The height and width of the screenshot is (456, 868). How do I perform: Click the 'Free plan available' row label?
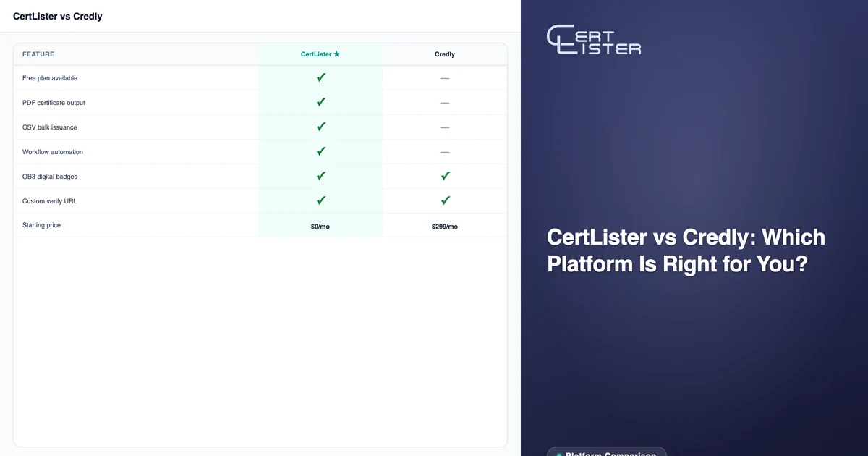pos(50,78)
